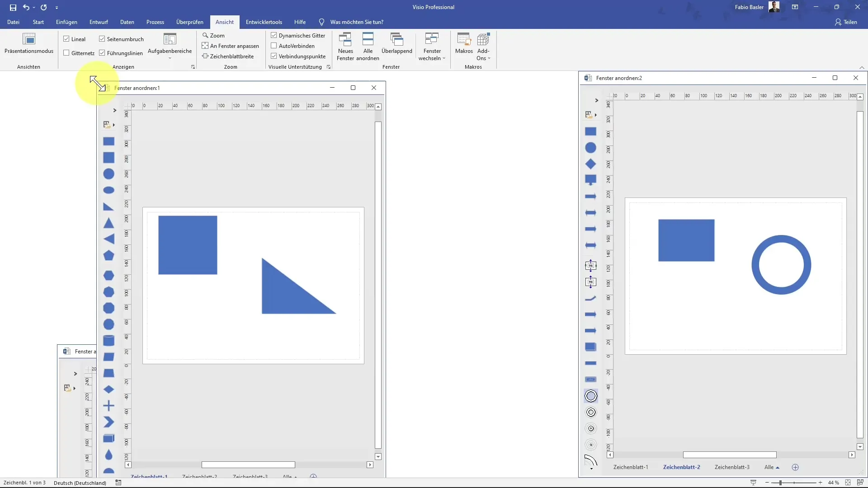Toggle the Lineal checkbox
Viewport: 868px width, 488px height.
point(66,39)
